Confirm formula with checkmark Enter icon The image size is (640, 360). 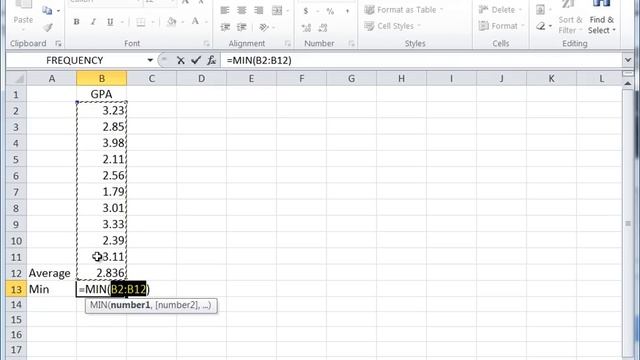click(196, 60)
